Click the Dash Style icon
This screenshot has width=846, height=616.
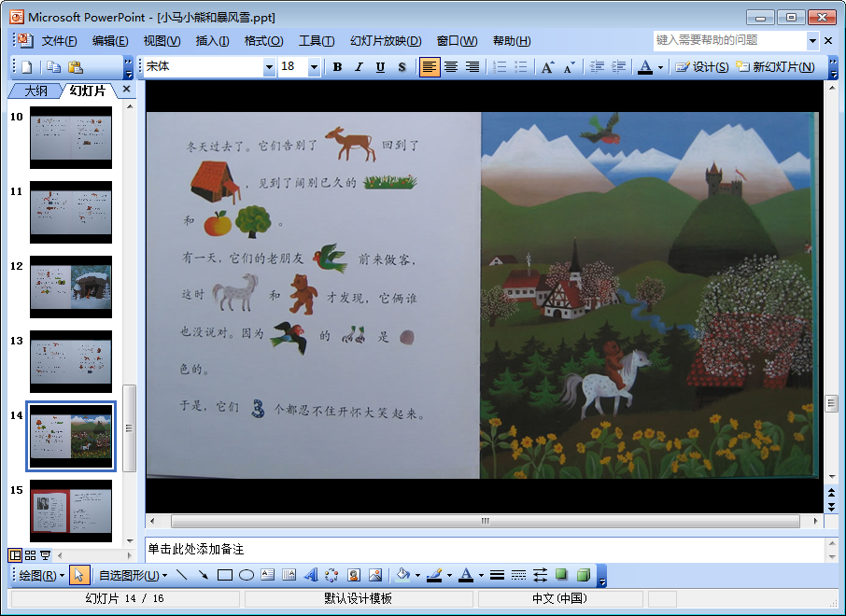click(518, 576)
